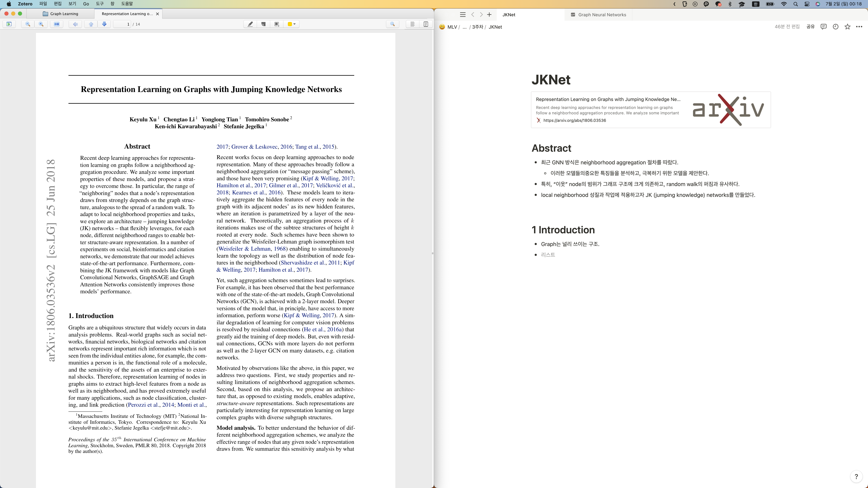Select the highlight text tool
Viewport: 868px width, 488px height.
coord(250,24)
